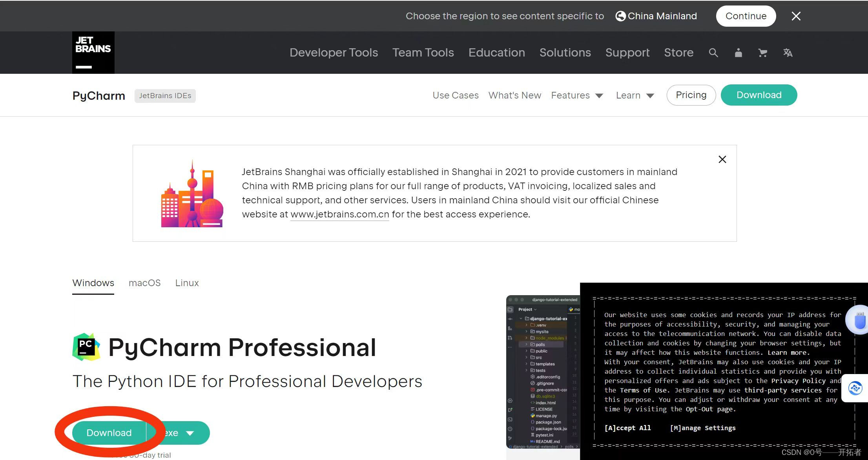
Task: Open the blue translation widget at bottom right
Action: click(x=854, y=388)
